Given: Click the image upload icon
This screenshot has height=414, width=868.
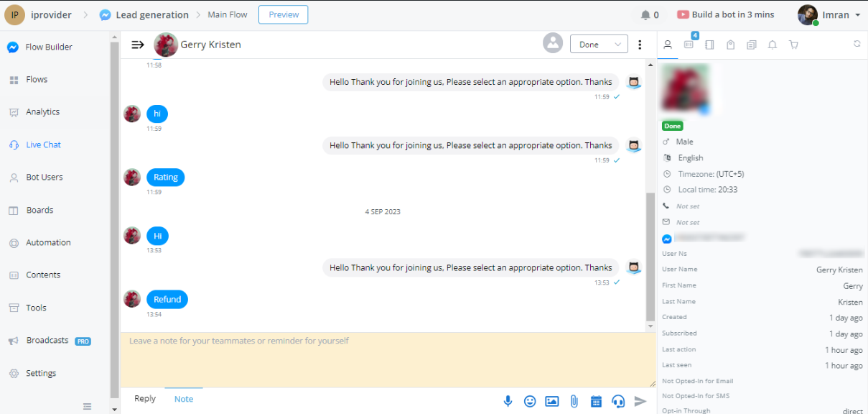Looking at the screenshot, I should 551,401.
